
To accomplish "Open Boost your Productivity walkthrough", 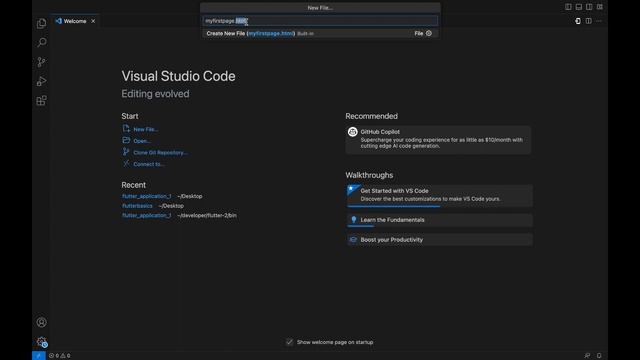I will [x=439, y=240].
